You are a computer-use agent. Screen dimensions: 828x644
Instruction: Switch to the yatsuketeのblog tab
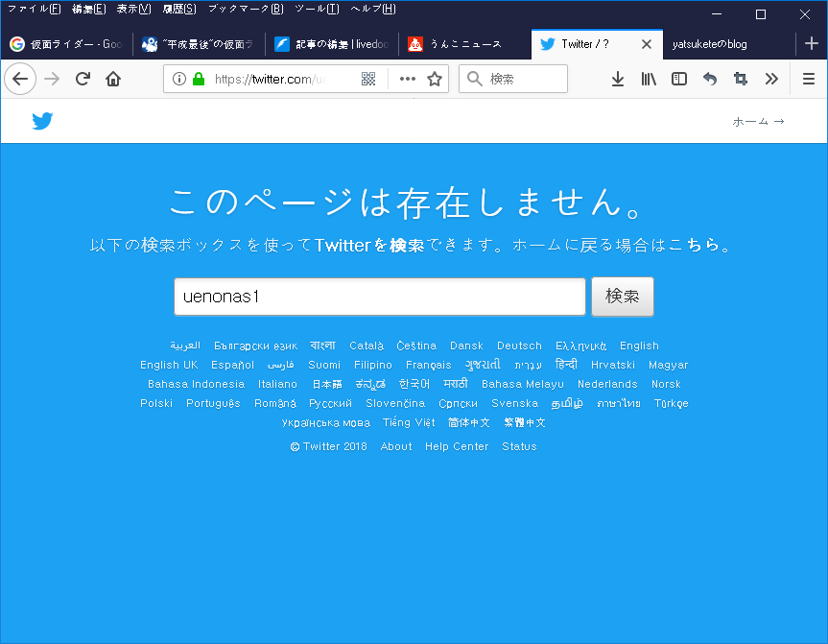click(729, 44)
